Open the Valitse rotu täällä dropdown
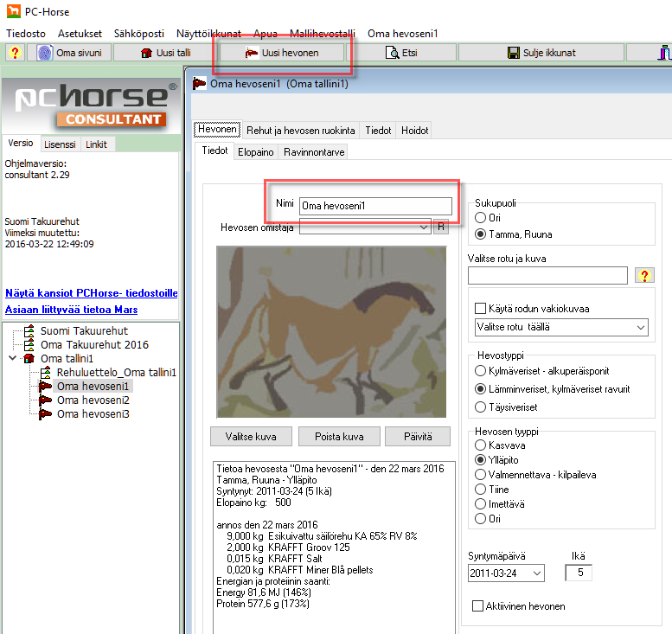Image resolution: width=672 pixels, height=634 pixels. coord(561,327)
